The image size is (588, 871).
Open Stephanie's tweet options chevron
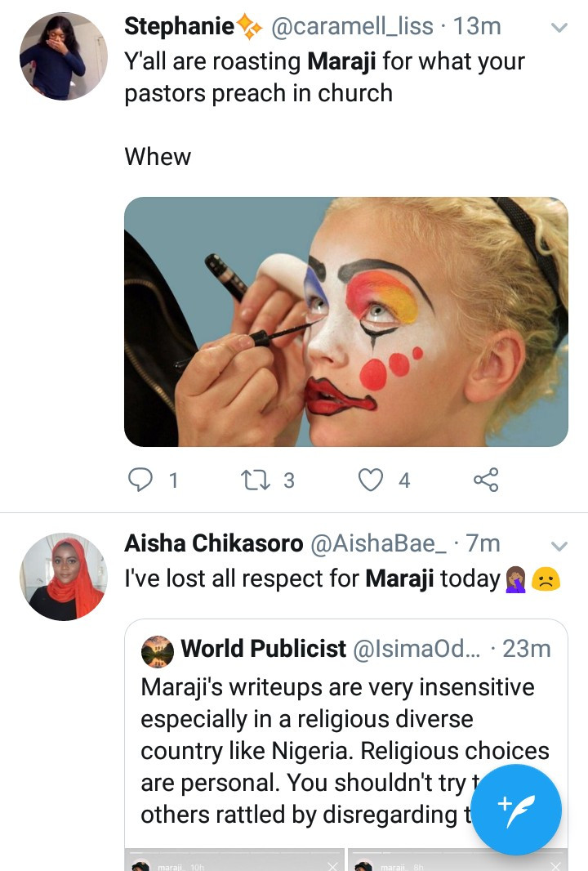click(x=559, y=28)
